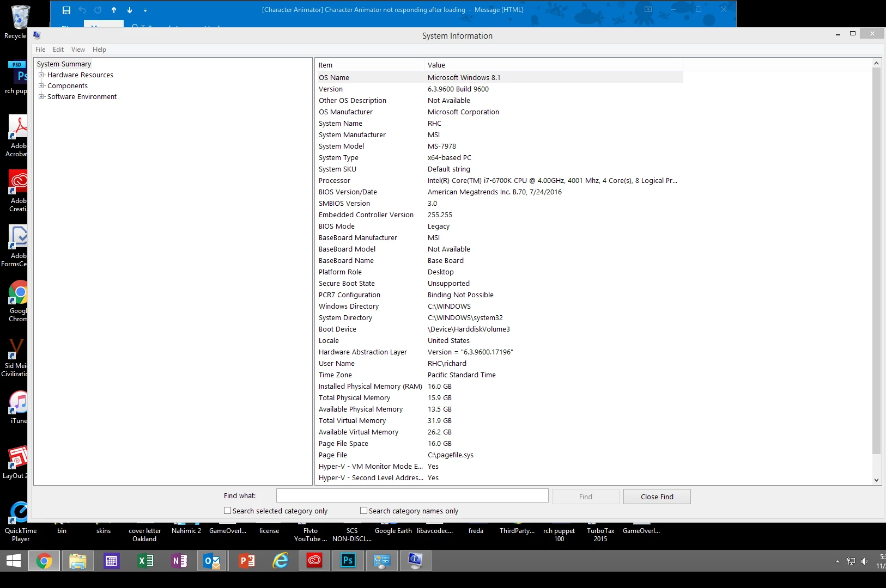
Task: Open Photoshop from the taskbar
Action: point(348,561)
